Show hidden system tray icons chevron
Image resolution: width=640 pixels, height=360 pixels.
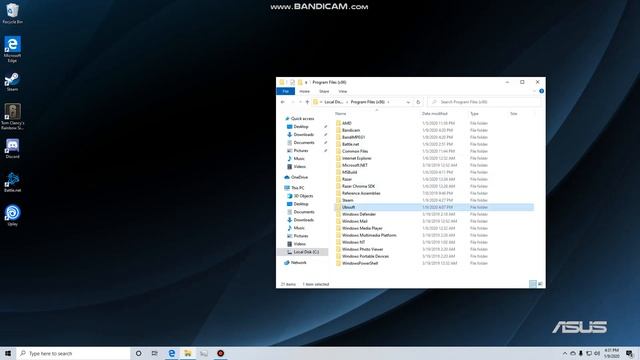click(x=564, y=353)
